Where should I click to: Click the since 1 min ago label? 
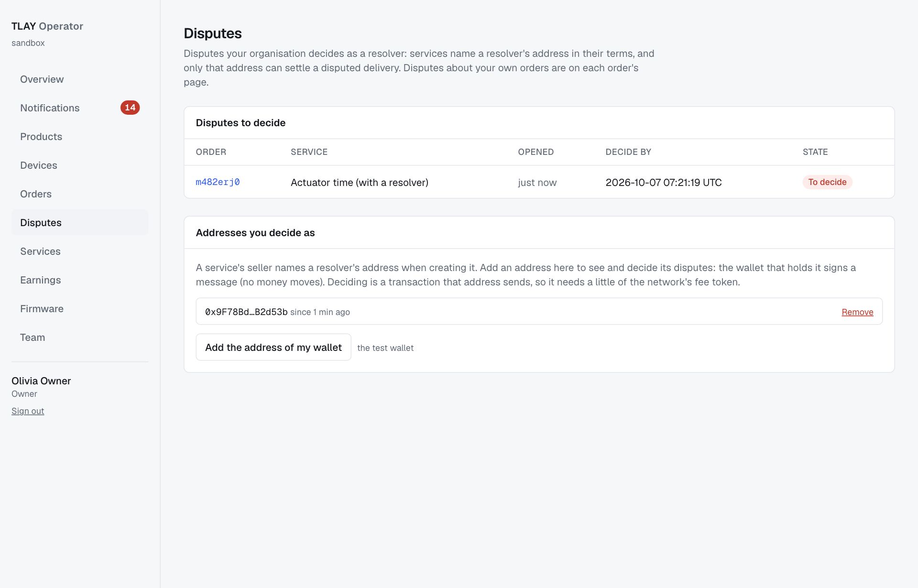[x=320, y=312]
